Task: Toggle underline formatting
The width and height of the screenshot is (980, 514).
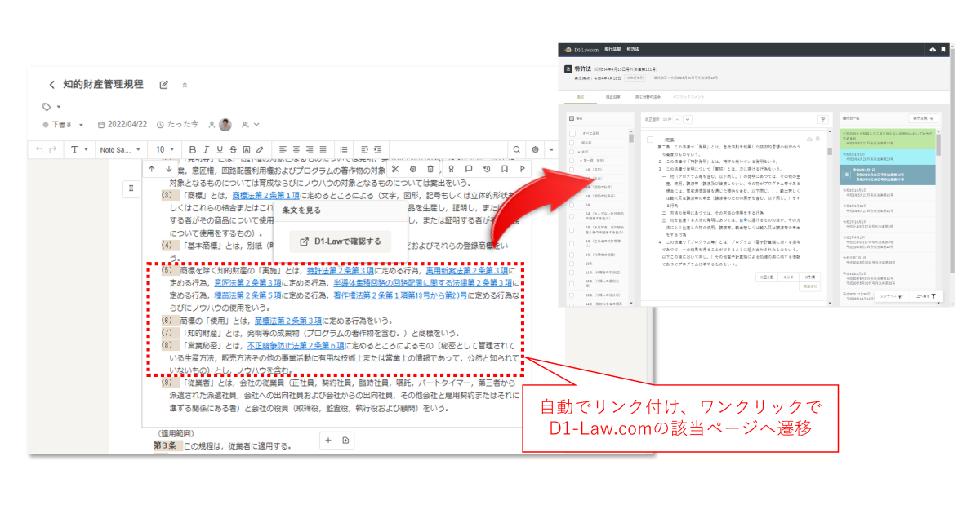Action: (220, 150)
